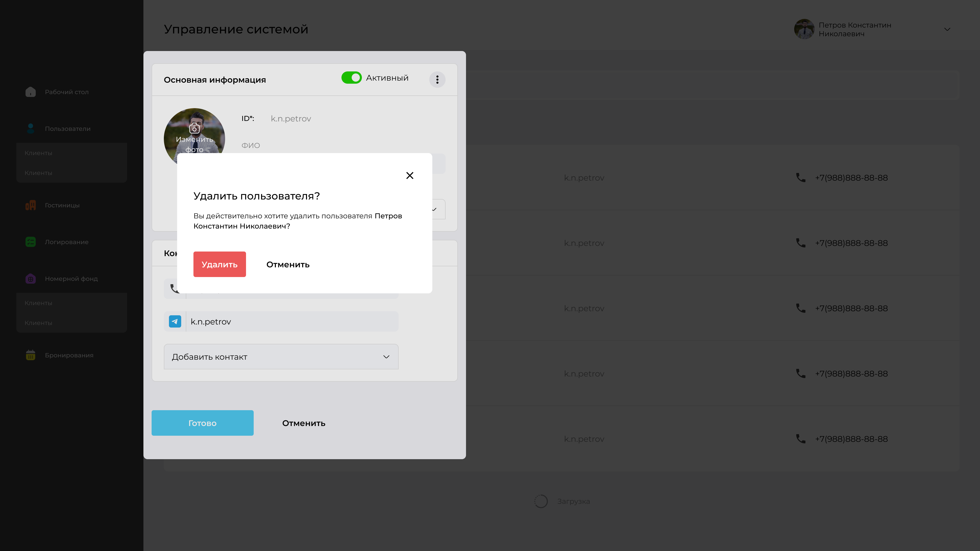The height and width of the screenshot is (551, 980).
Task: Expand the Петров Константин Николаевич profile chevron
Action: click(x=947, y=29)
